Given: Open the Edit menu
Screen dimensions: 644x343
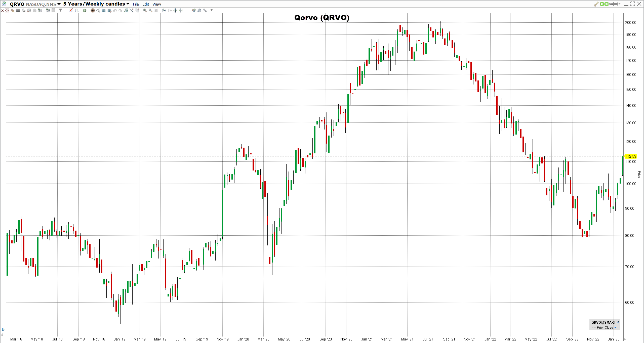Looking at the screenshot, I should coord(146,4).
